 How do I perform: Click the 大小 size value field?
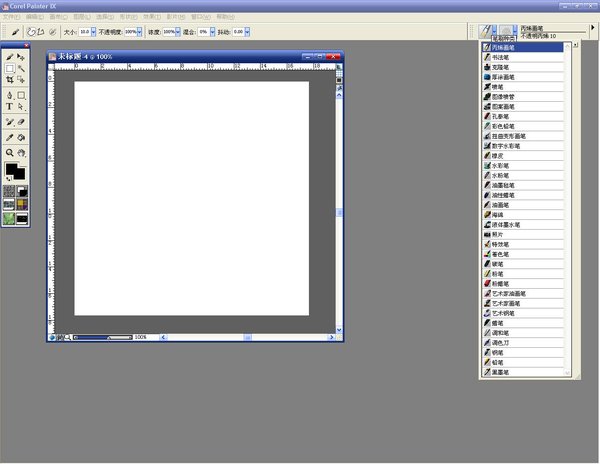(x=85, y=32)
